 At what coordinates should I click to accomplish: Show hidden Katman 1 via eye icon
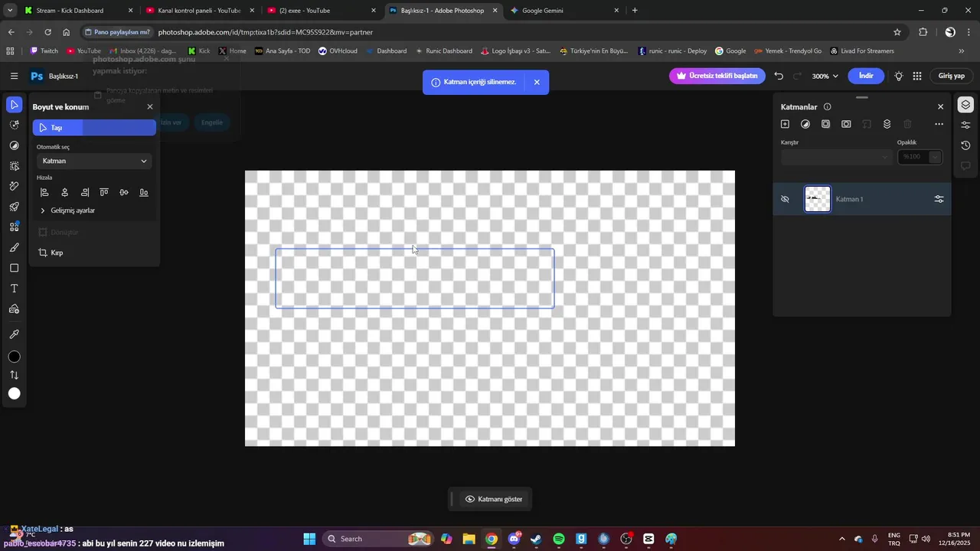(785, 199)
